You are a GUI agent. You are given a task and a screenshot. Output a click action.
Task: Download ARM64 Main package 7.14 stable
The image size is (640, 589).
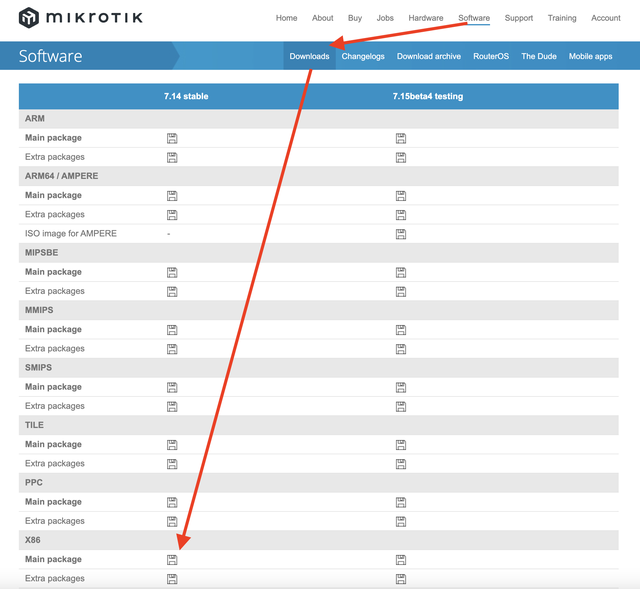172,196
